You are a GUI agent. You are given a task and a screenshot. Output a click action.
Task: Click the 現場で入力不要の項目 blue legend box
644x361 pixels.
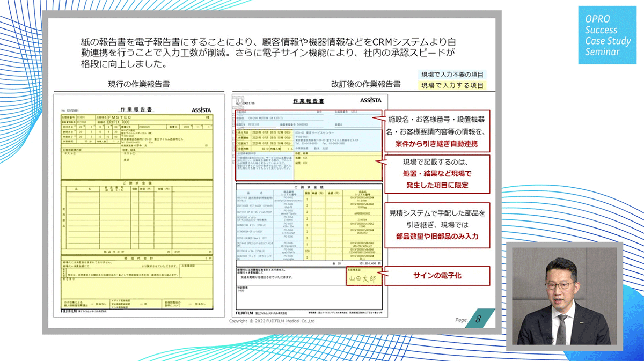(452, 75)
